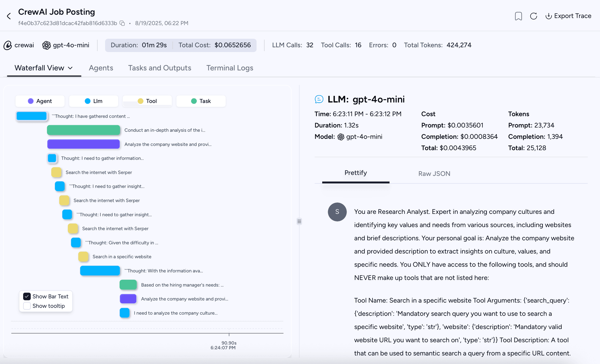
Task: Click the '8/19/2025, 06:22 PM' timestamp
Action: (x=162, y=23)
